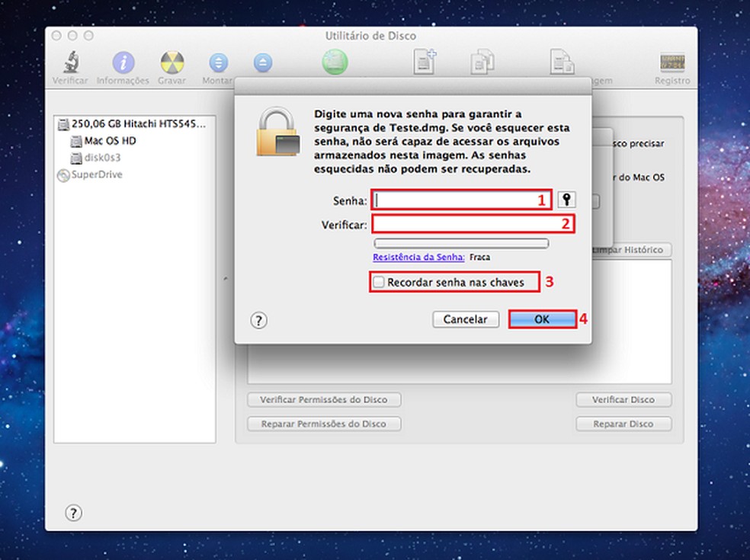Screen dimensions: 750x560
Task: Confirm the password with OK
Action: pos(542,319)
